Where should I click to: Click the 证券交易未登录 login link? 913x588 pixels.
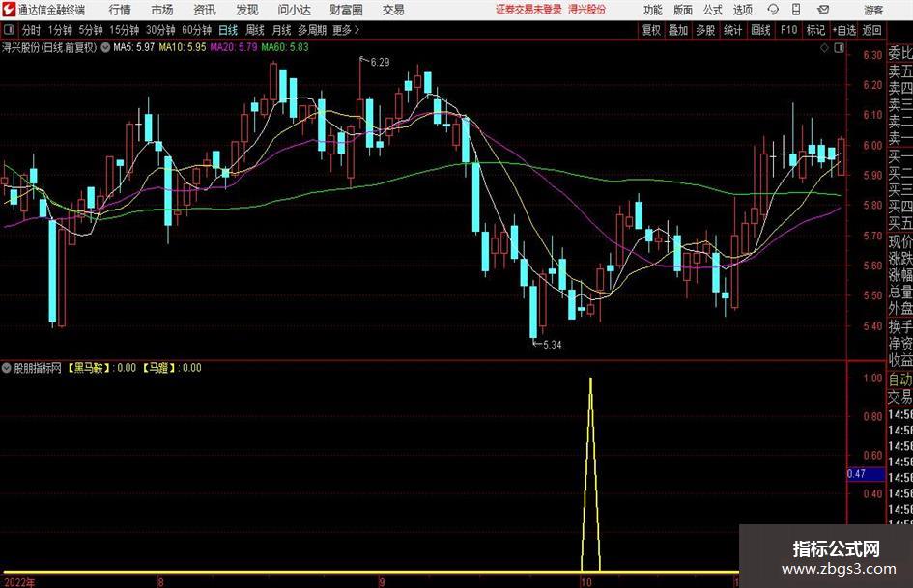[528, 10]
